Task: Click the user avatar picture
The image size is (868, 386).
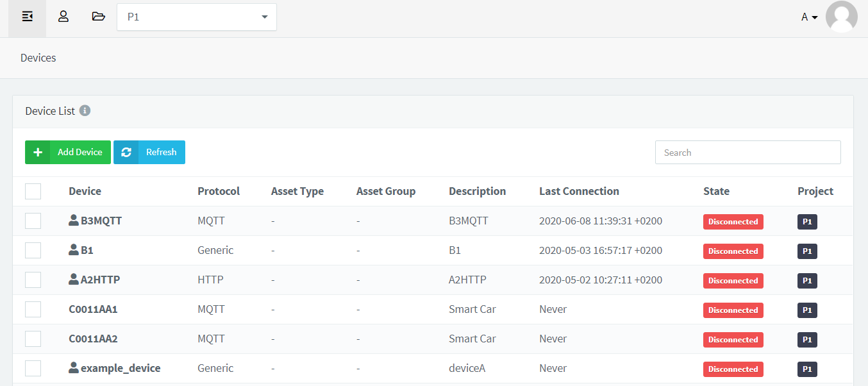Action: pyautogui.click(x=841, y=17)
